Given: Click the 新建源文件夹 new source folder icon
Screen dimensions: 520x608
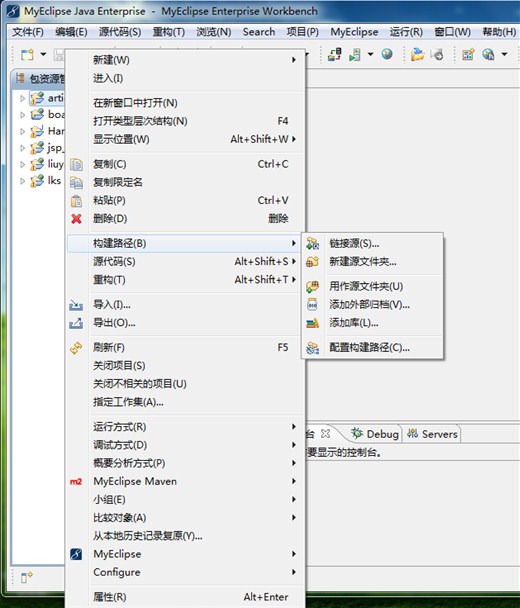Looking at the screenshot, I should point(313,262).
